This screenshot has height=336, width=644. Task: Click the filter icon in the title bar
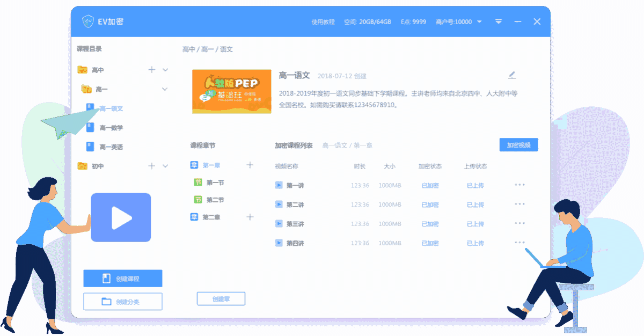499,21
